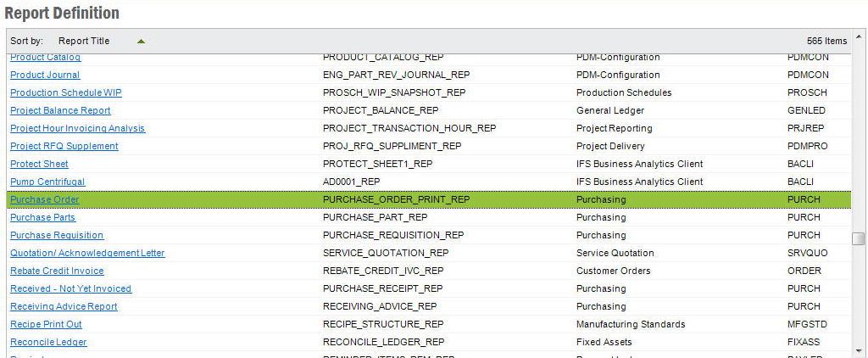Open the Protect Sheet report
This screenshot has height=358, width=868.
click(x=39, y=164)
